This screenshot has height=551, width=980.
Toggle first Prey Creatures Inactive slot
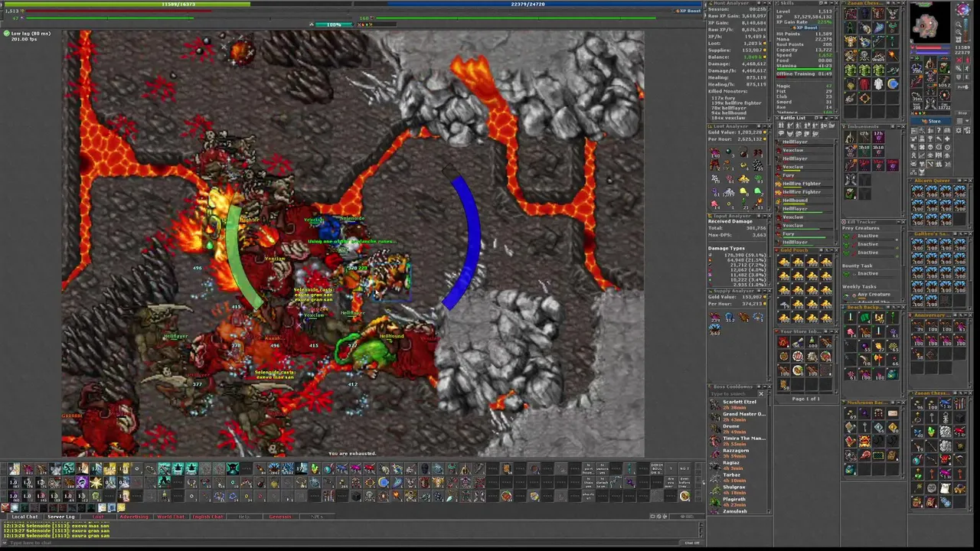pyautogui.click(x=871, y=237)
